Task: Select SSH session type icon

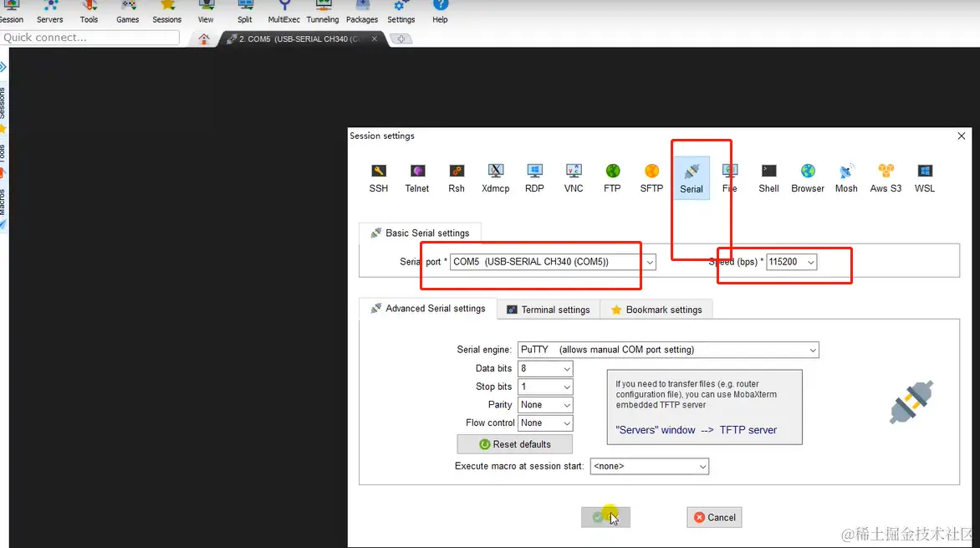Action: coord(378,177)
